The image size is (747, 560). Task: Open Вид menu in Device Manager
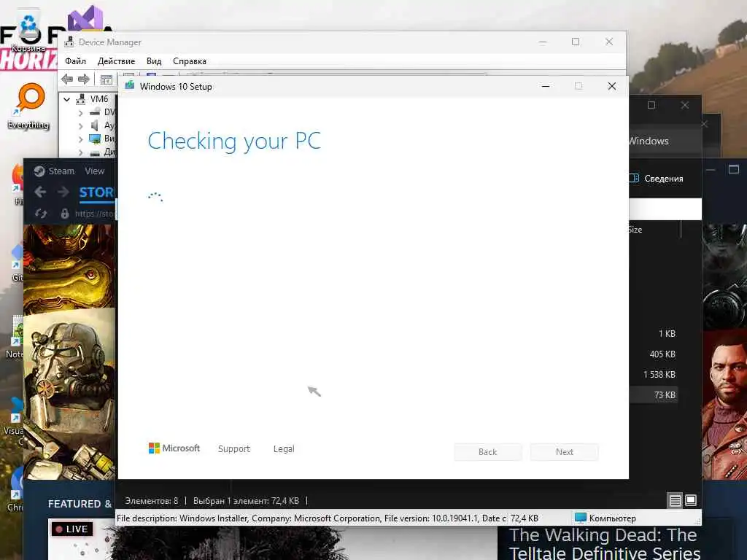[x=154, y=61]
